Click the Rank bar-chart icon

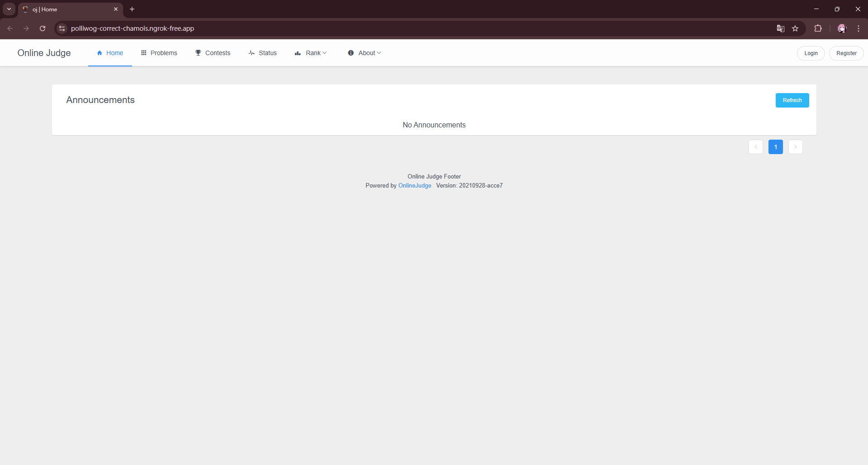pyautogui.click(x=298, y=53)
